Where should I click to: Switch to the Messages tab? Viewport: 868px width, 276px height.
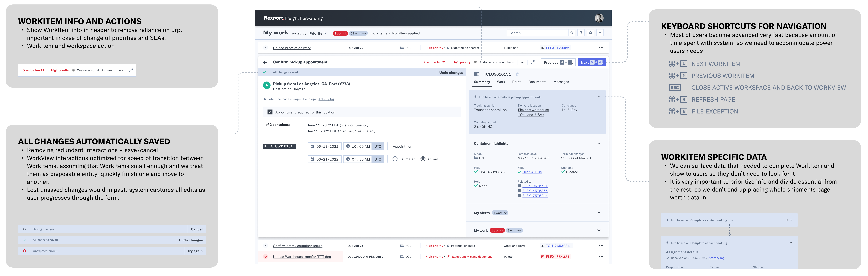(561, 82)
